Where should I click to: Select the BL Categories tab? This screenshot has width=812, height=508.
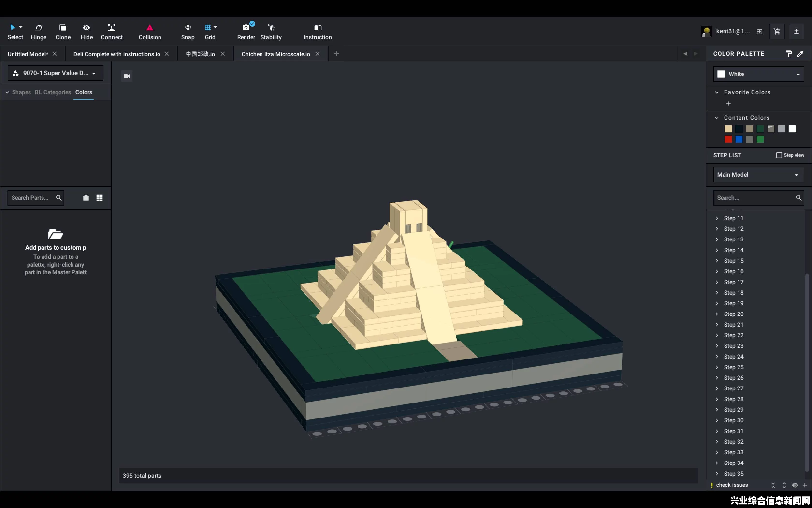tap(53, 92)
